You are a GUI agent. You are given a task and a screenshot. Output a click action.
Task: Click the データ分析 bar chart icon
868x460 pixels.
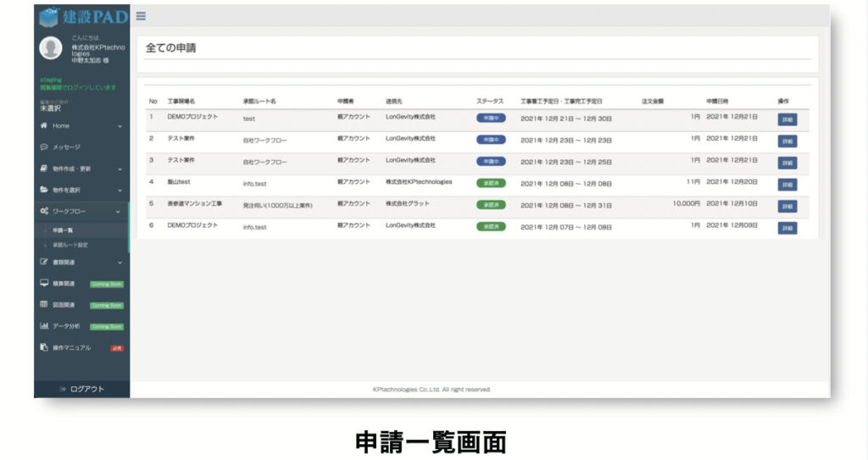click(x=44, y=325)
